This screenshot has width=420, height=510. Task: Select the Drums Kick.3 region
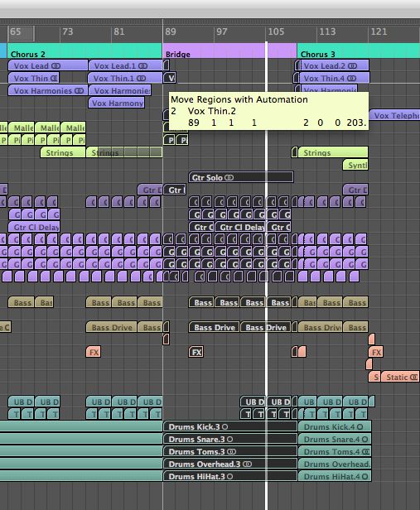click(230, 426)
